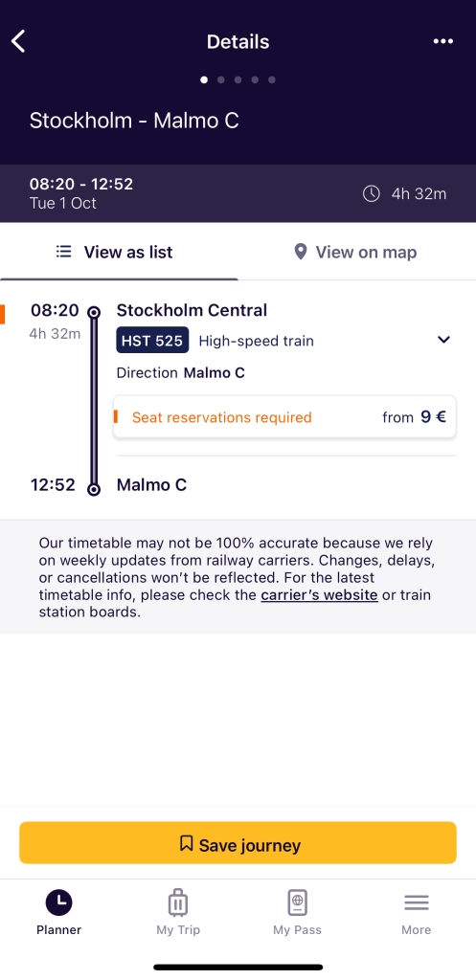Open My Pass passport icon

(x=297, y=902)
